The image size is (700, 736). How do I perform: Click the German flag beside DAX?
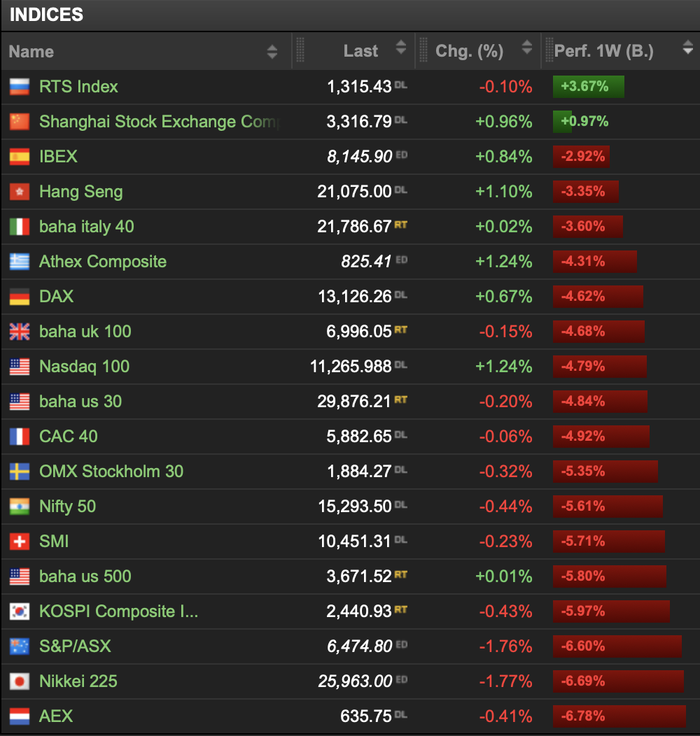[20, 297]
